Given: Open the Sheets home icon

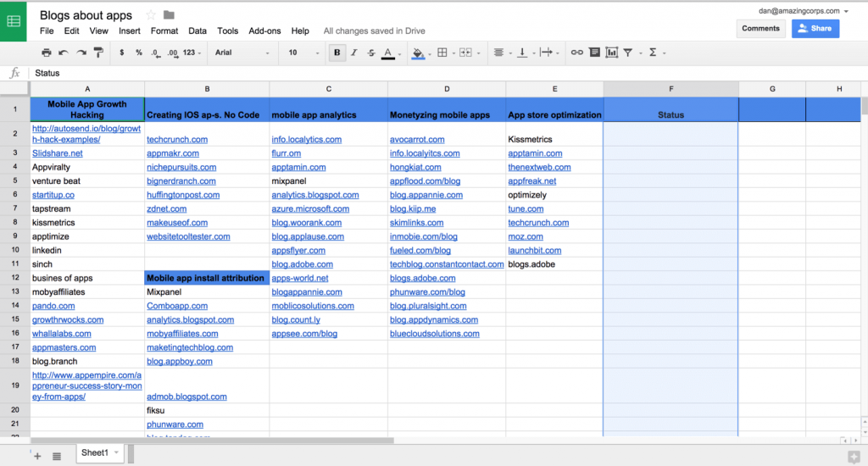Looking at the screenshot, I should pyautogui.click(x=14, y=21).
